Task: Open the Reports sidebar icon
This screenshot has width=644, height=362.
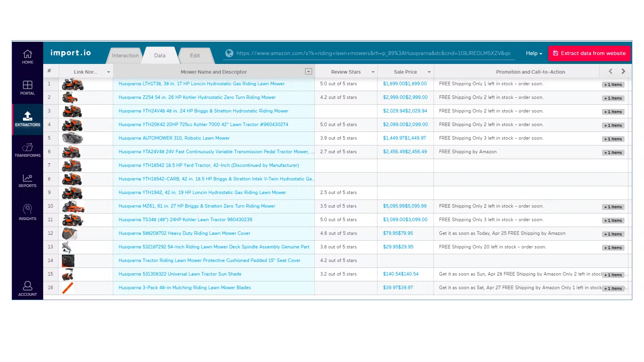Action: (27, 181)
